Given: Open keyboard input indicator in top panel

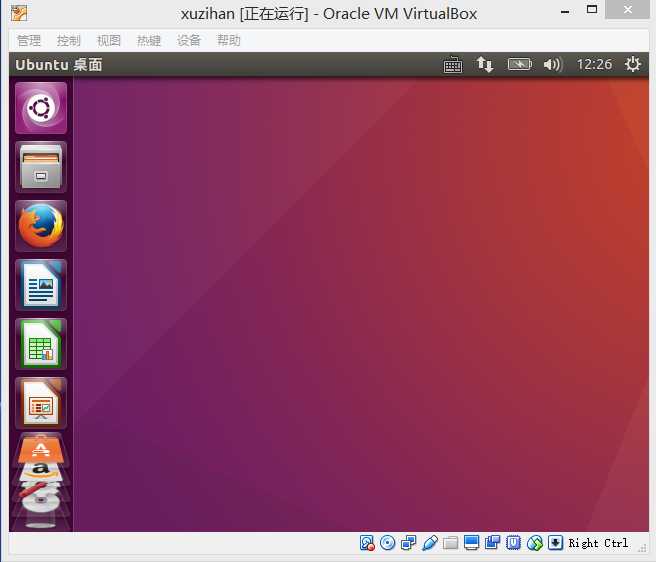Looking at the screenshot, I should pos(453,65).
